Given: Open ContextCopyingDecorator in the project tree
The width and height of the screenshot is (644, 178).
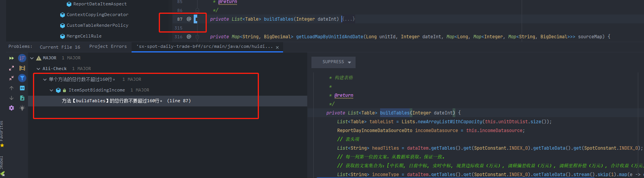Looking at the screenshot, I should pos(97,15).
